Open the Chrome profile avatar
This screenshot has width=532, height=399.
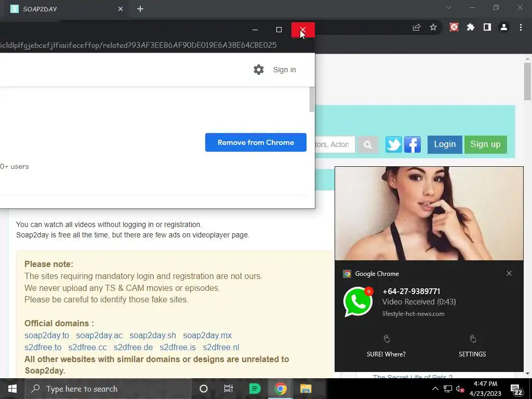[x=504, y=27]
